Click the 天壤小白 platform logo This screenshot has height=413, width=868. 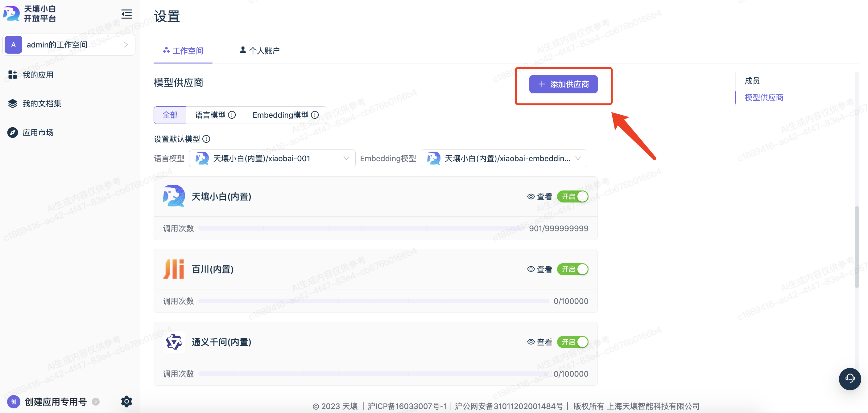30,14
